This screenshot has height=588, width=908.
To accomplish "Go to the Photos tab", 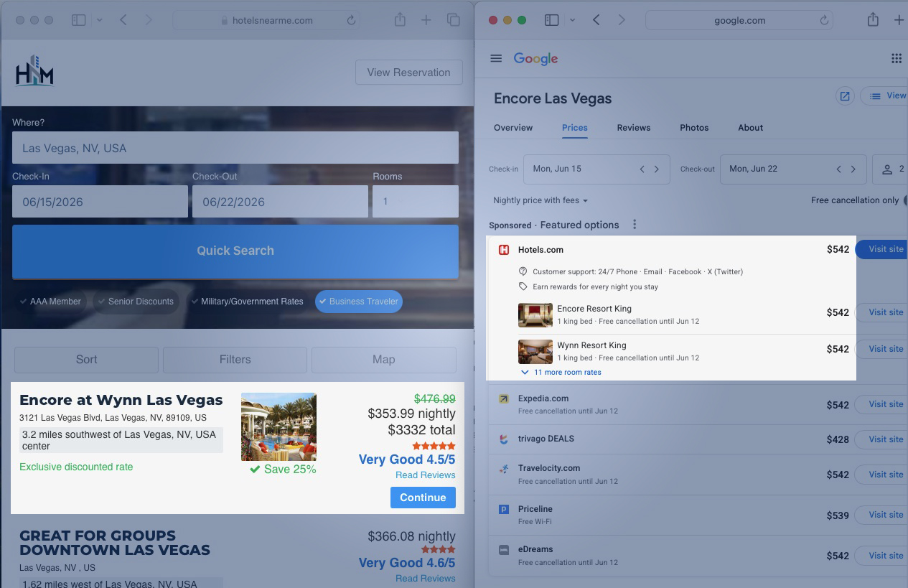I will coord(694,128).
